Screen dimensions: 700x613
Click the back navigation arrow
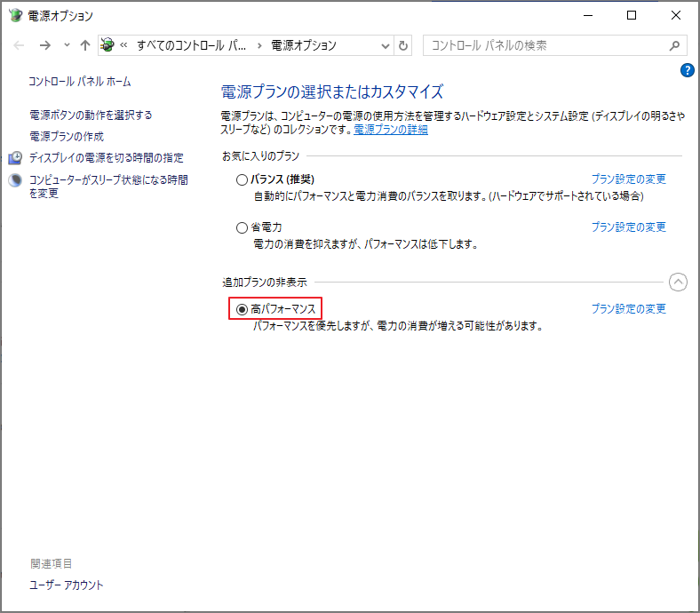click(x=19, y=45)
